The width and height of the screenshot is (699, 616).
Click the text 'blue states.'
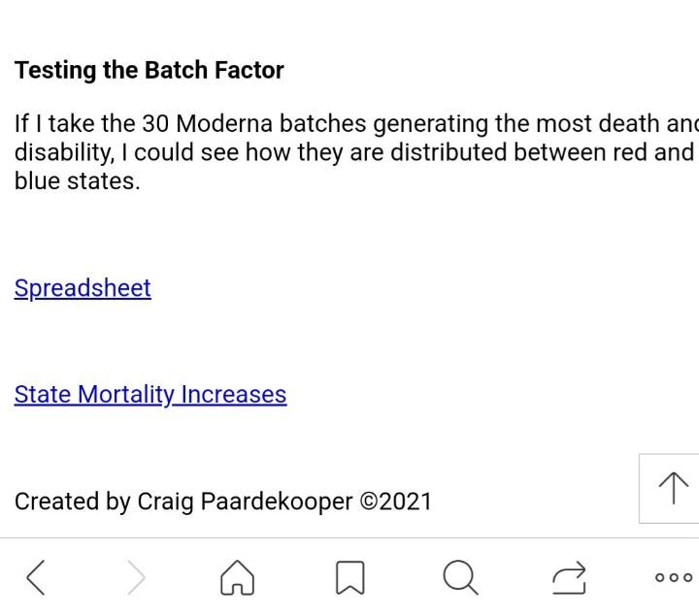77,181
